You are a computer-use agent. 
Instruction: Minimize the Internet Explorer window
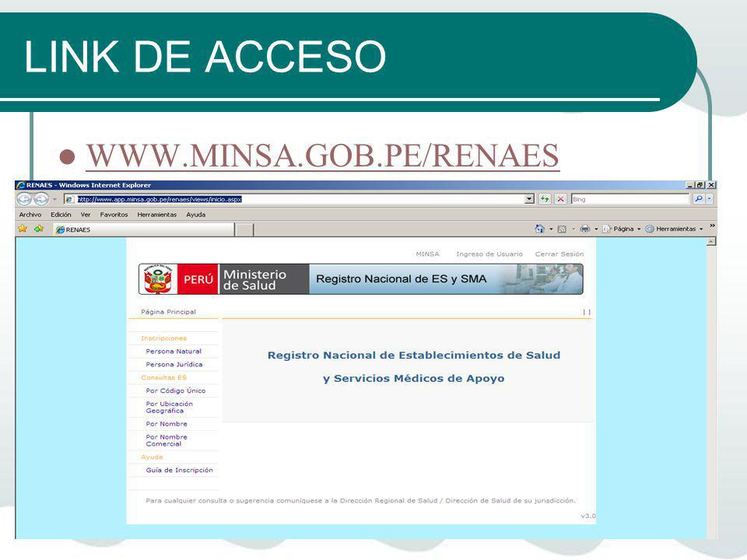click(x=690, y=185)
